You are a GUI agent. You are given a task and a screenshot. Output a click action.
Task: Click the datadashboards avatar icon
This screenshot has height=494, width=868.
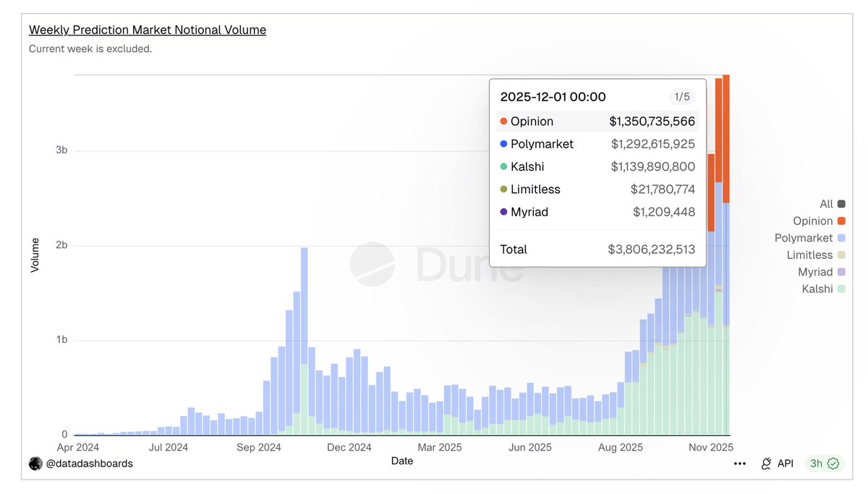[35, 464]
